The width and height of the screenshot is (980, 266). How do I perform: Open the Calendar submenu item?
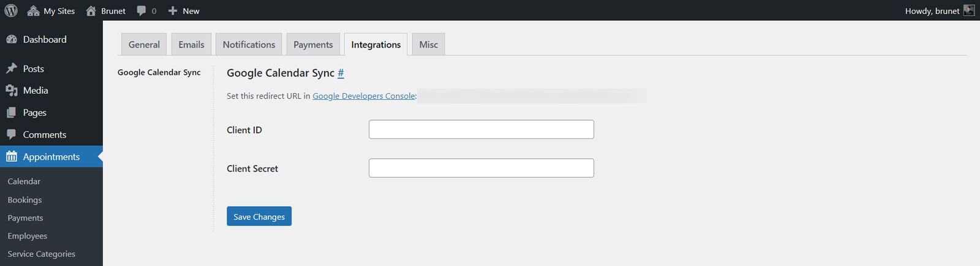point(24,181)
